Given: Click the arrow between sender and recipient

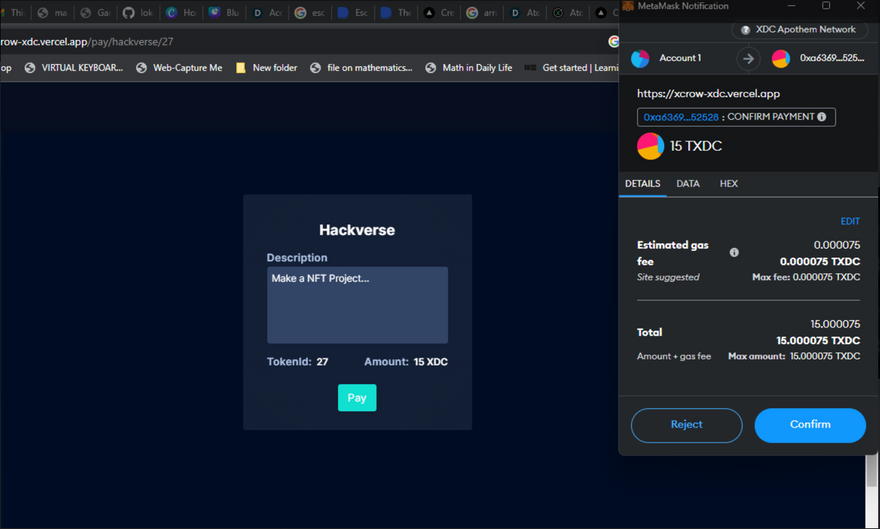Looking at the screenshot, I should click(x=748, y=59).
